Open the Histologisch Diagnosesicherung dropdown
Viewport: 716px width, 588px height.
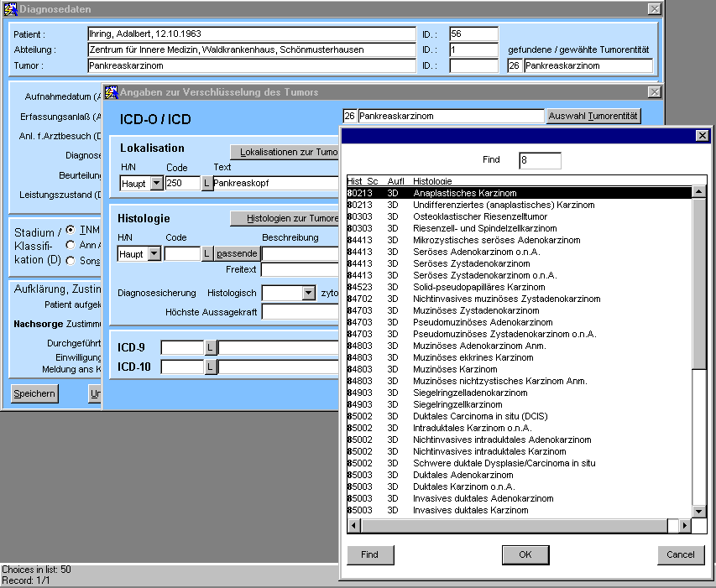[308, 294]
